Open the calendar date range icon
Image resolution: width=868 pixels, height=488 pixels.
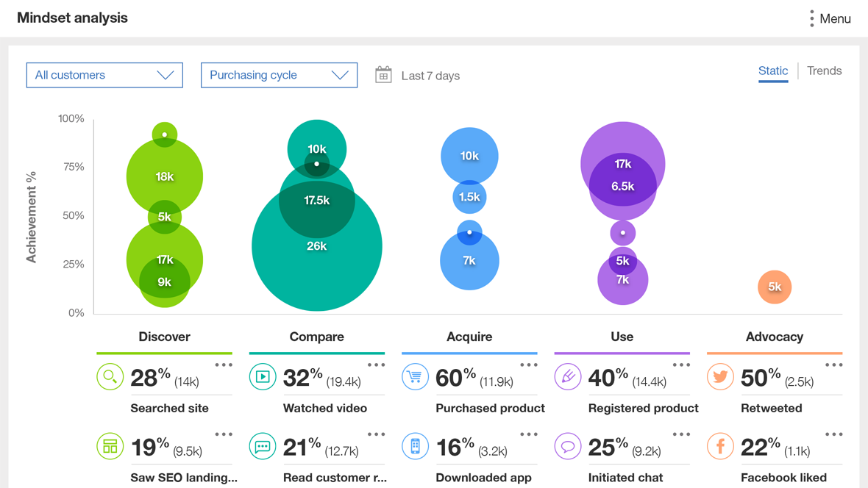(383, 75)
